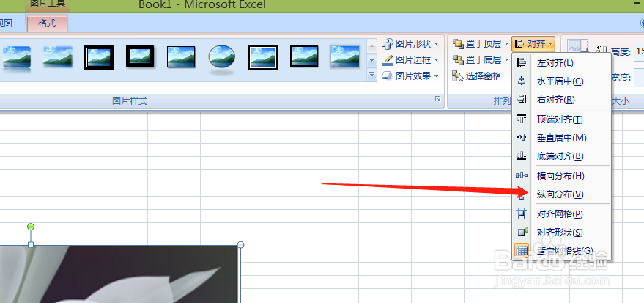Expand the 置于顶层 dropdown arrow

(x=506, y=43)
